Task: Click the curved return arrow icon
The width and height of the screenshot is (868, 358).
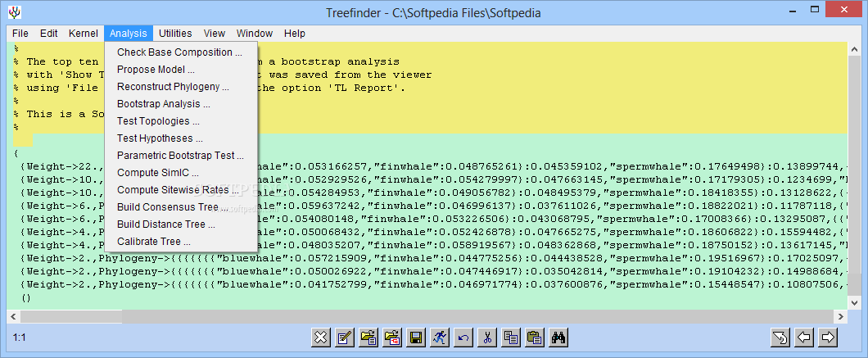Action: [x=780, y=337]
